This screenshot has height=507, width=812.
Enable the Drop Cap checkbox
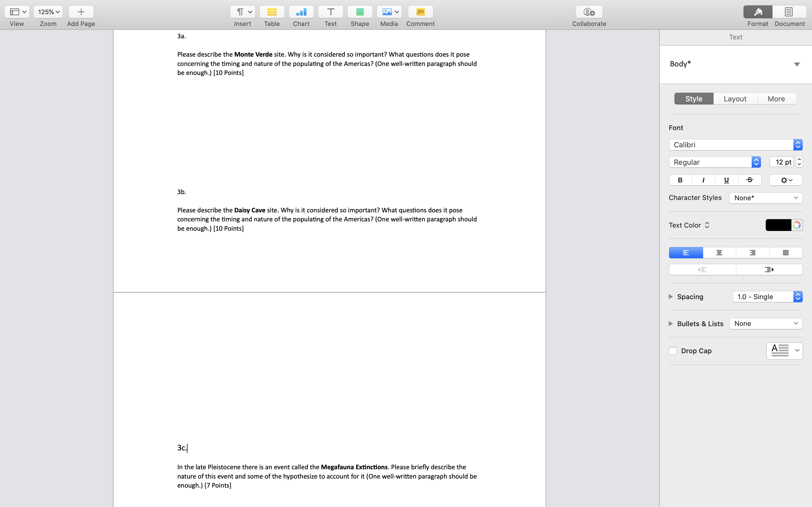(x=672, y=351)
